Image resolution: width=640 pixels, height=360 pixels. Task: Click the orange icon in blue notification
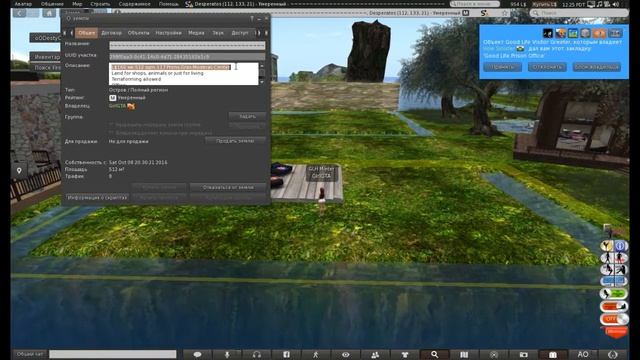tap(599, 33)
